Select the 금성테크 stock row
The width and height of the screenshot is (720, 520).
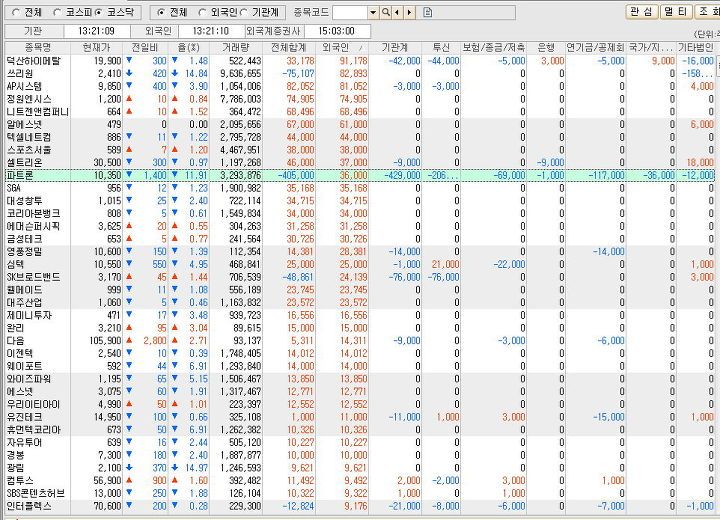(360, 239)
